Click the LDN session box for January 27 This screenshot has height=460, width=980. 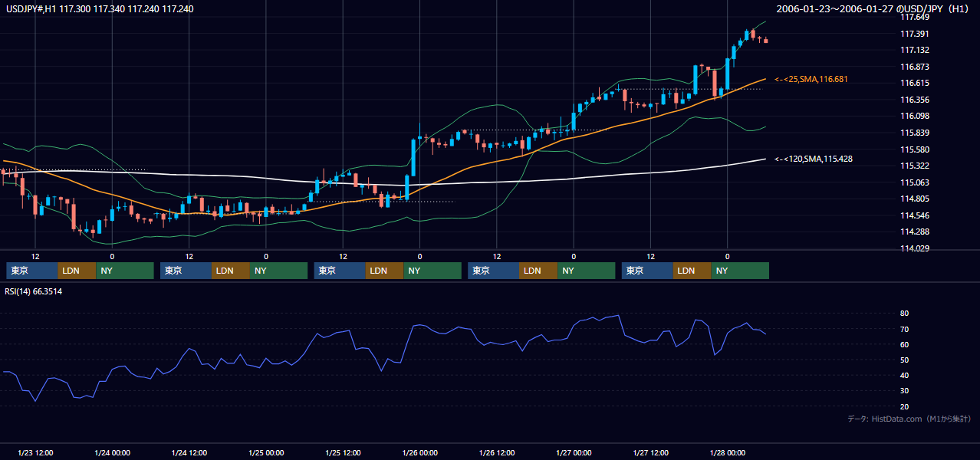pyautogui.click(x=692, y=271)
